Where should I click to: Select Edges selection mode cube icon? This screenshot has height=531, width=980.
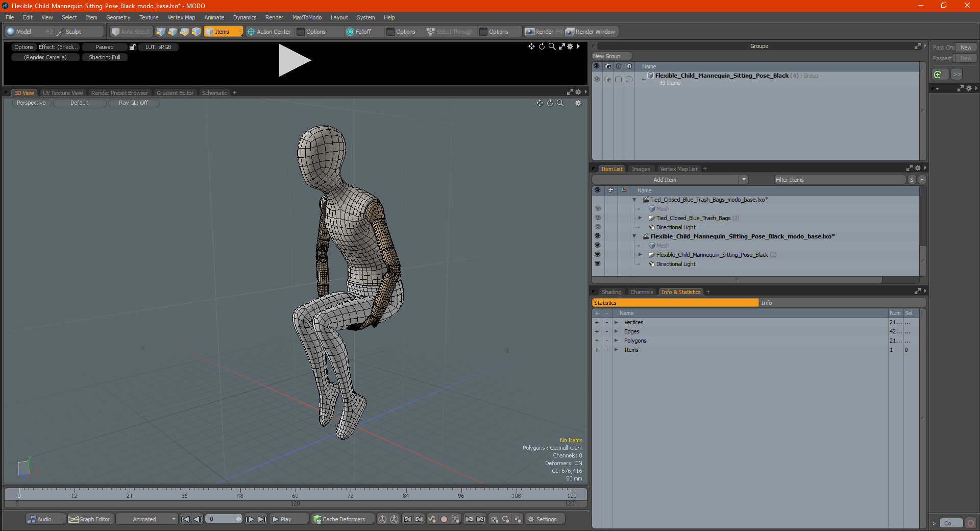173,32
